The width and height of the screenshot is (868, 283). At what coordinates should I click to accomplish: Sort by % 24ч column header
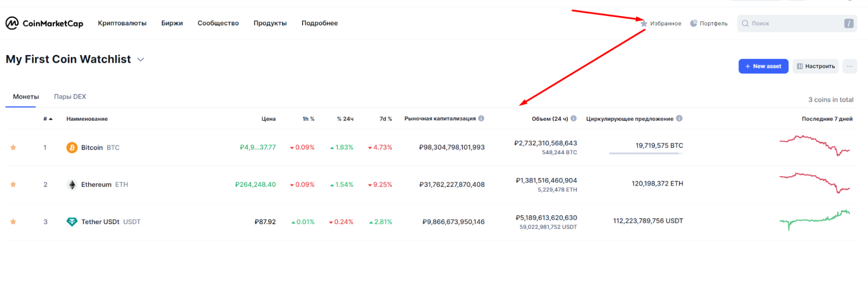click(x=345, y=119)
